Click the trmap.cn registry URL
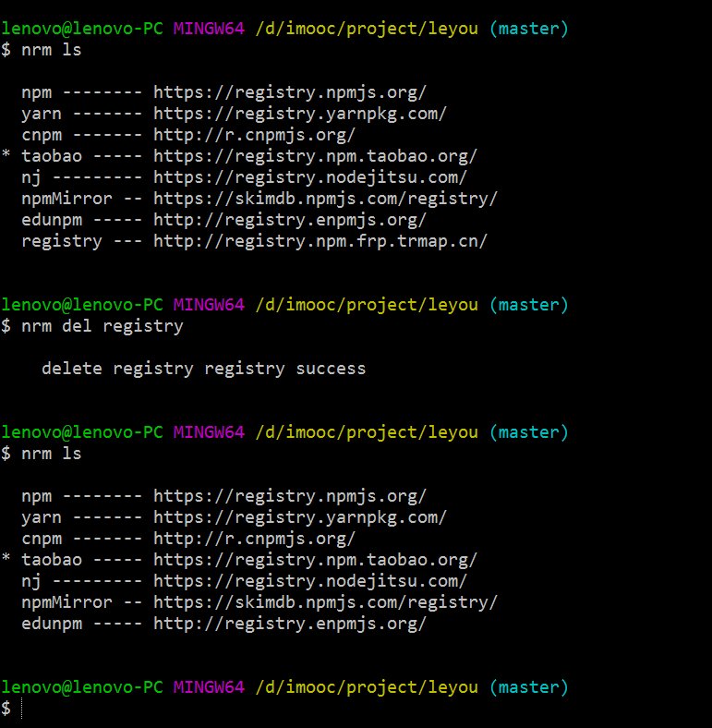The width and height of the screenshot is (712, 728). click(x=320, y=241)
